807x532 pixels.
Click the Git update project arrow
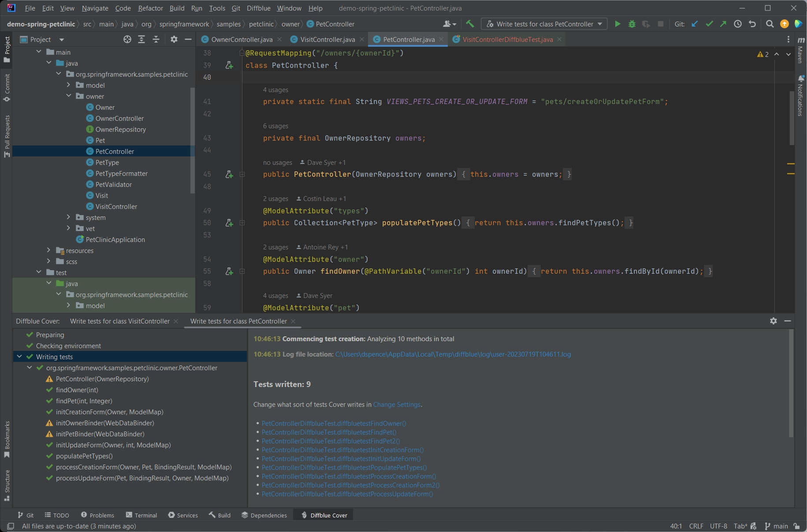(x=695, y=24)
